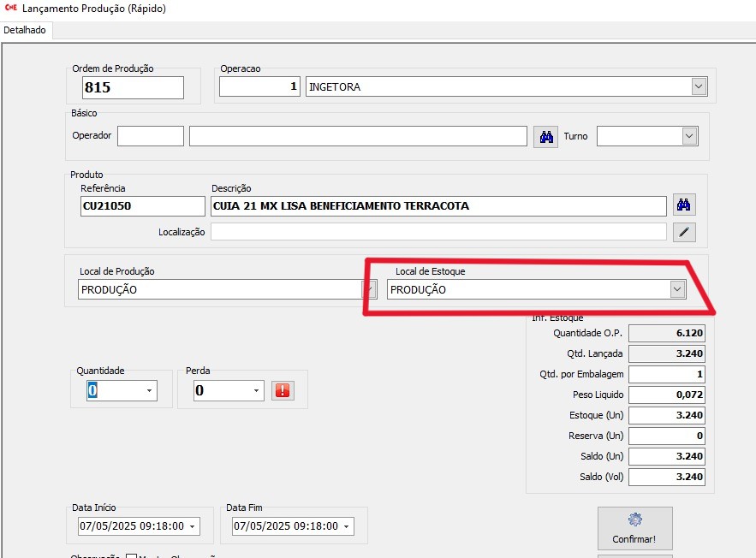Open the Data Fim date picker
Screen dimensions: 756x558
346,525
